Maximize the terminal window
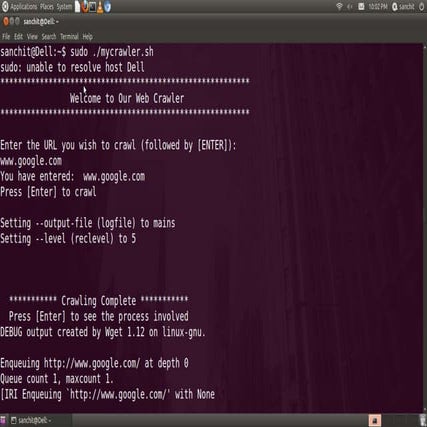The height and width of the screenshot is (427, 427). pos(17,21)
